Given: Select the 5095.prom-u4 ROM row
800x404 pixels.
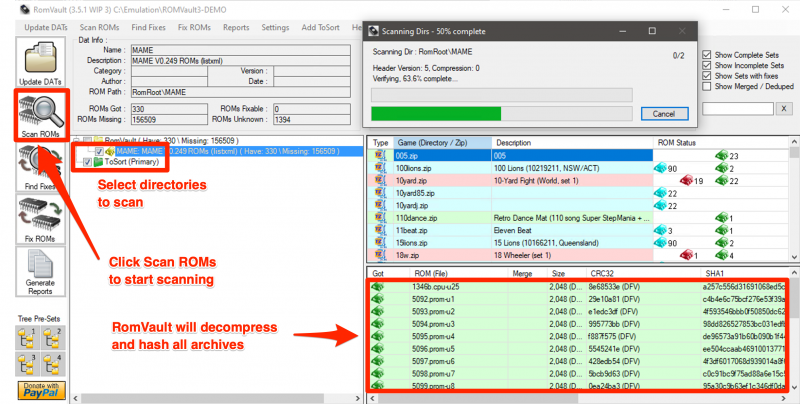Looking at the screenshot, I should (578, 336).
